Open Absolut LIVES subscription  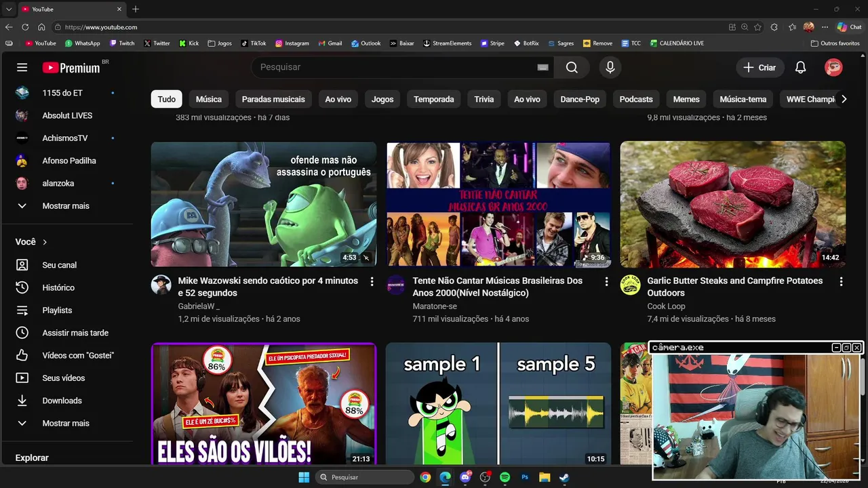click(x=66, y=115)
